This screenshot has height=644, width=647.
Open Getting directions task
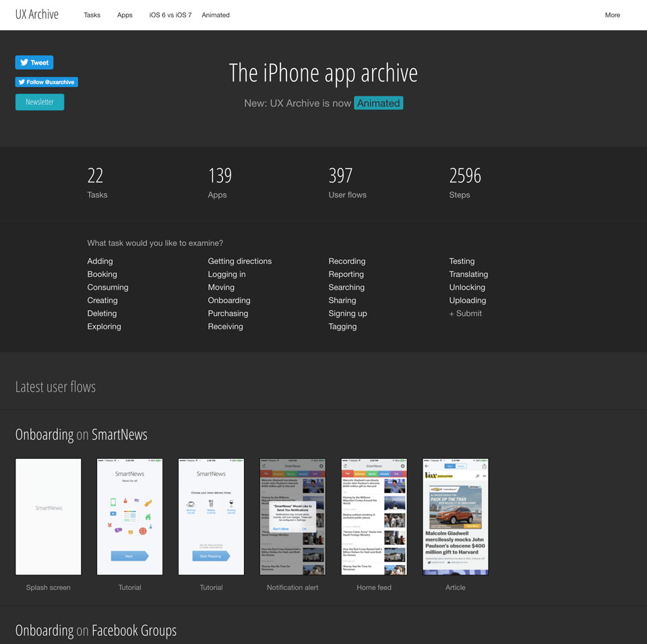pyautogui.click(x=240, y=261)
